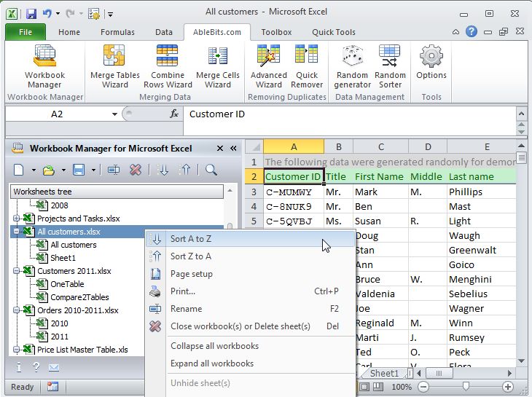
Task: Click the sort A to Z arrow in panel toolbar
Action: (163, 170)
